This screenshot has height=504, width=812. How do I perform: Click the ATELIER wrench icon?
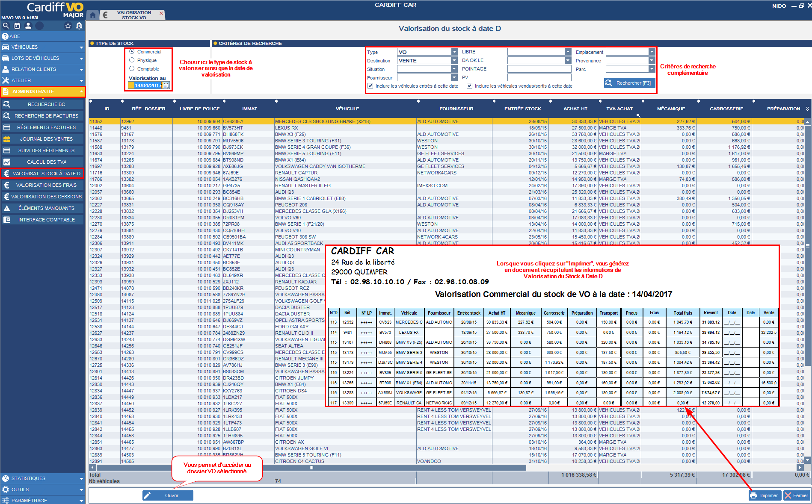6,80
